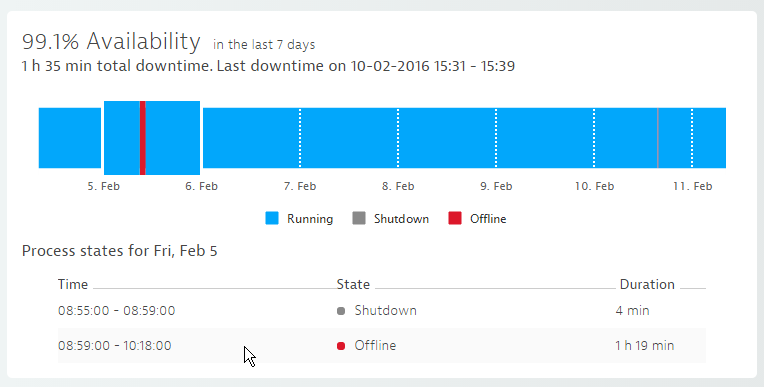764x387 pixels.
Task: Select the 08:55:00 - 08:59:00 Shutdown row
Action: [382, 310]
